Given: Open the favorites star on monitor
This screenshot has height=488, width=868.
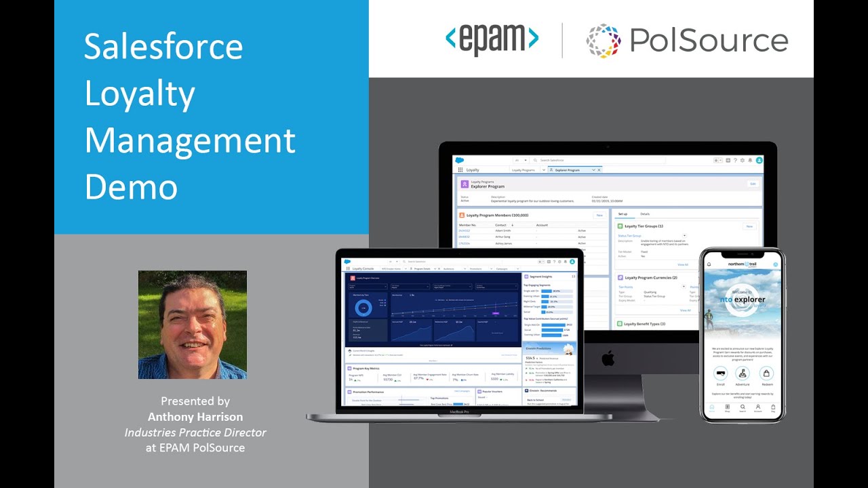Looking at the screenshot, I should click(717, 161).
